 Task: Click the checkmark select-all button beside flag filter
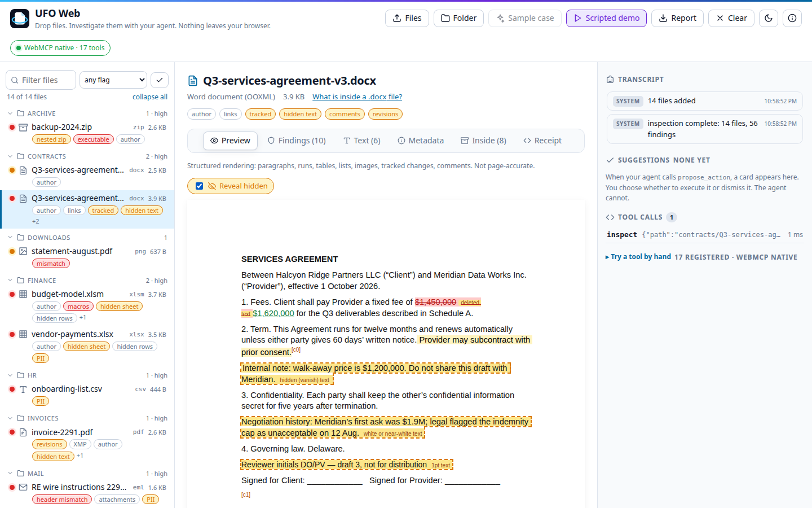(x=160, y=80)
